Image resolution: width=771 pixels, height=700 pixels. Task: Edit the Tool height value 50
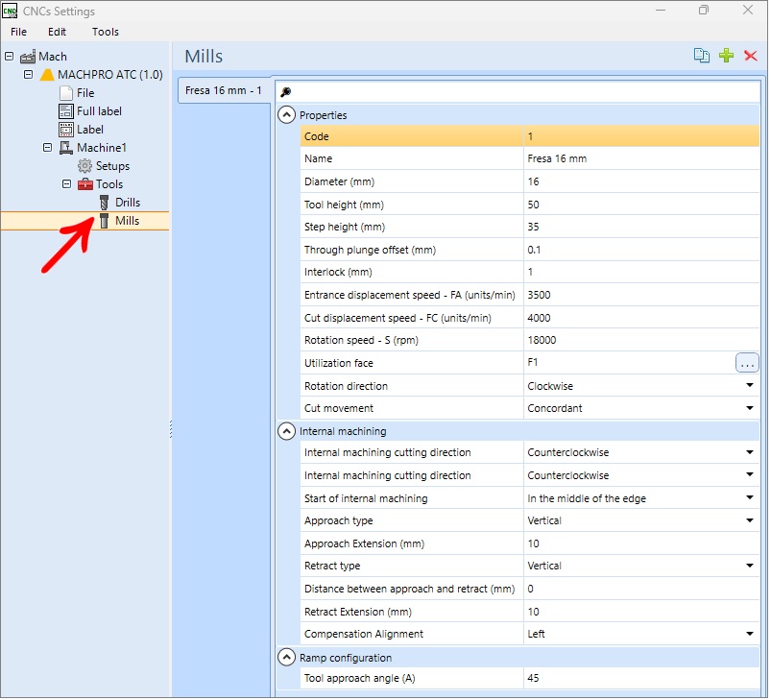pos(641,205)
